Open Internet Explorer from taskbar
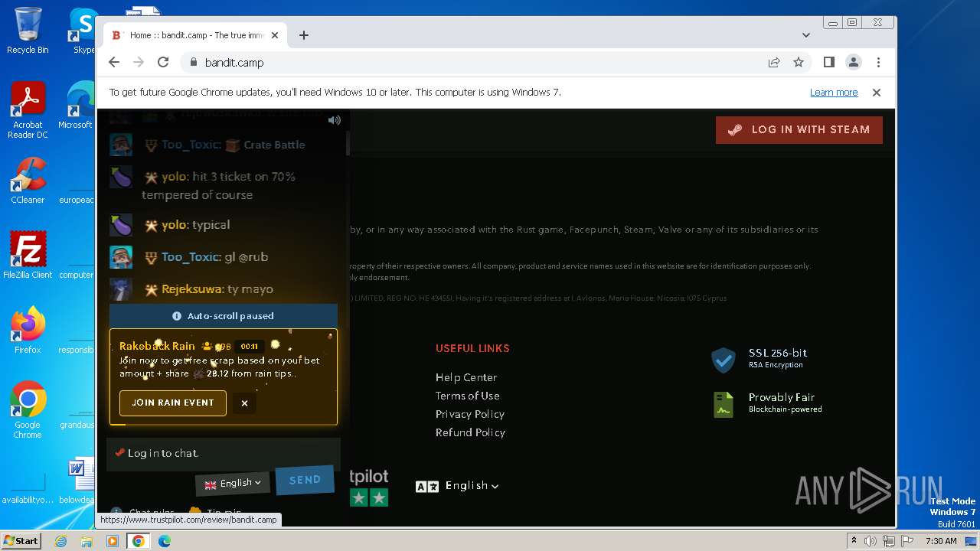 [61, 541]
